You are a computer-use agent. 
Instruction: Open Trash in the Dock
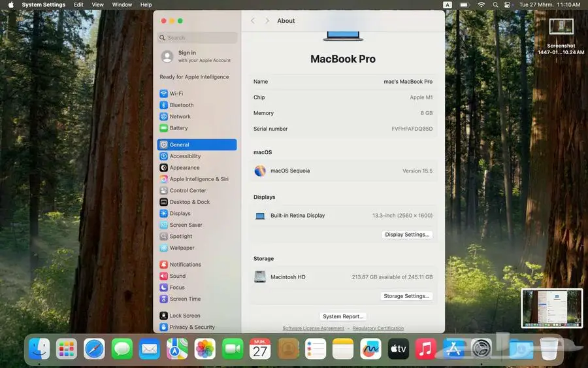click(x=549, y=349)
